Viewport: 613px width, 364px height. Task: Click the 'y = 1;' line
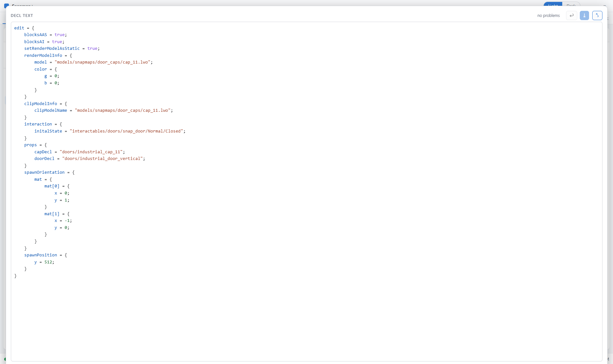(62, 200)
